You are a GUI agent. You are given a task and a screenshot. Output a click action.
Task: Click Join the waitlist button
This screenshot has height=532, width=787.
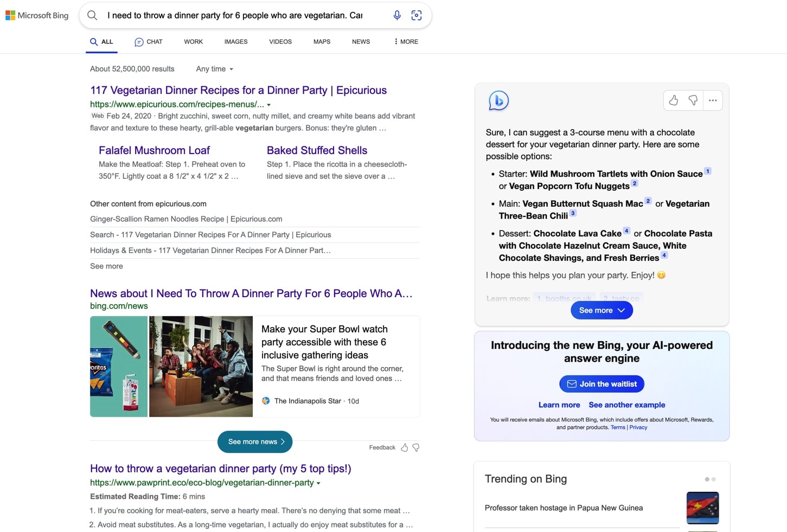pyautogui.click(x=602, y=384)
